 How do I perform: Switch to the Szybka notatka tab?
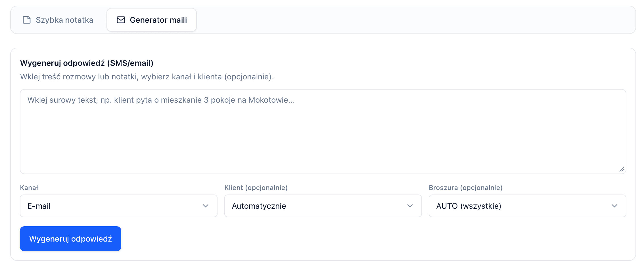tap(58, 20)
